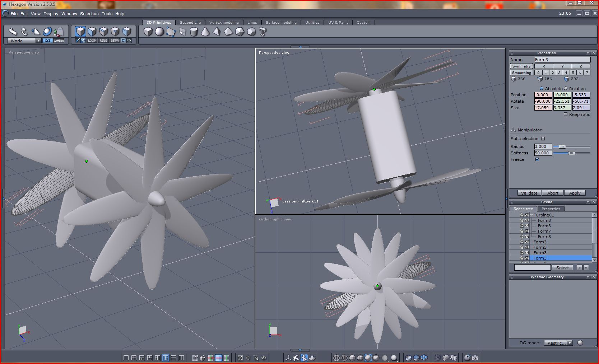Screen dimensions: 599x364
Task: Click the Apply button
Action: coord(575,193)
